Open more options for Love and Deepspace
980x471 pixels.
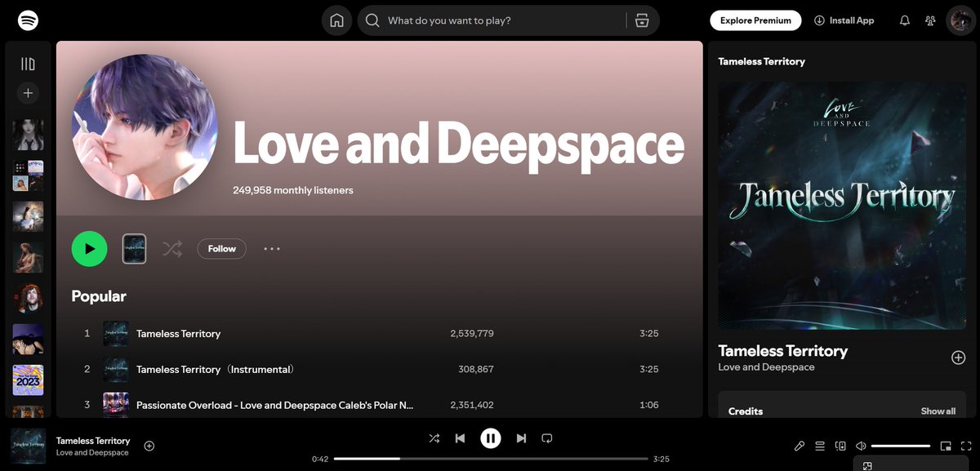tap(272, 249)
